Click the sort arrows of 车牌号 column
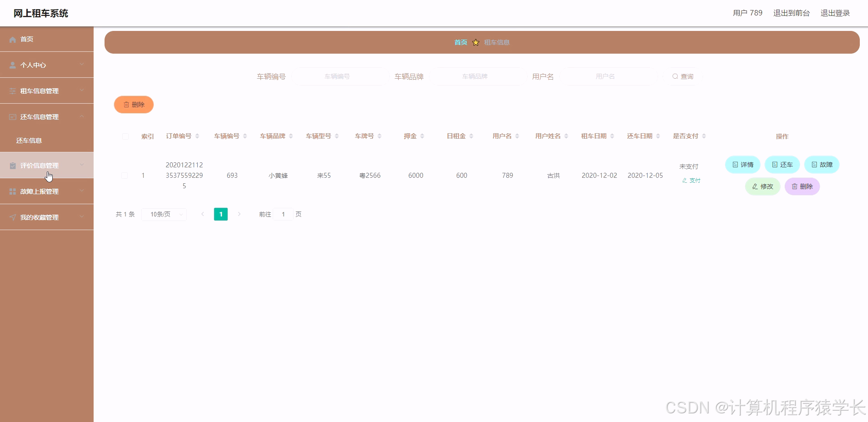 379,136
